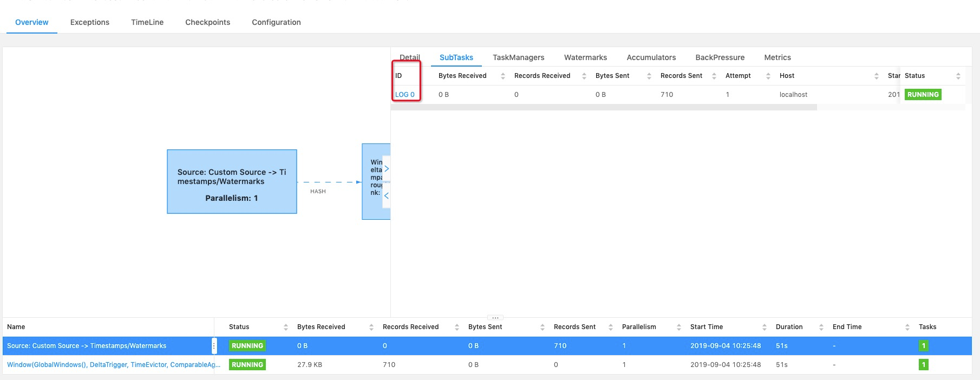Open the Watermarks tab
This screenshot has width=980, height=380.
tap(585, 57)
